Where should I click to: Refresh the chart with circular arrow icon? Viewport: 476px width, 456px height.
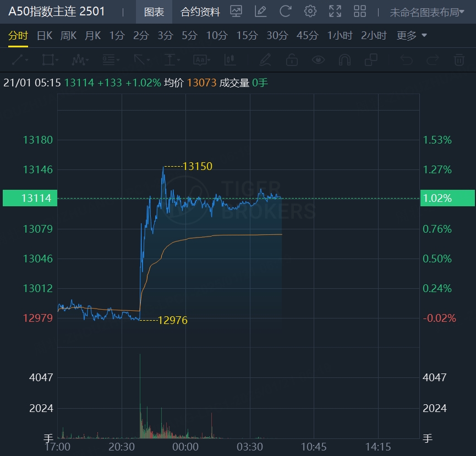[x=286, y=12]
